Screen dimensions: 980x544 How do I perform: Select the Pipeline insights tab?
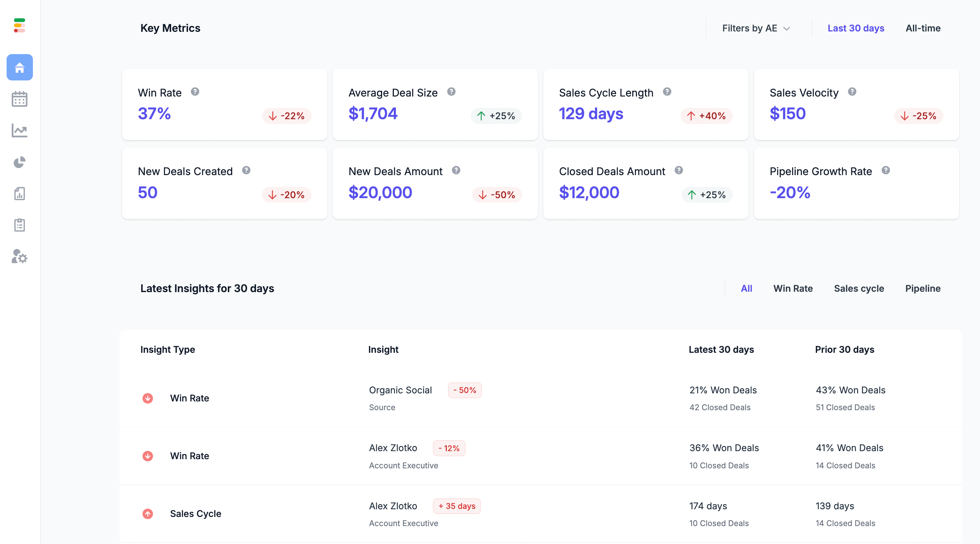pyautogui.click(x=922, y=288)
